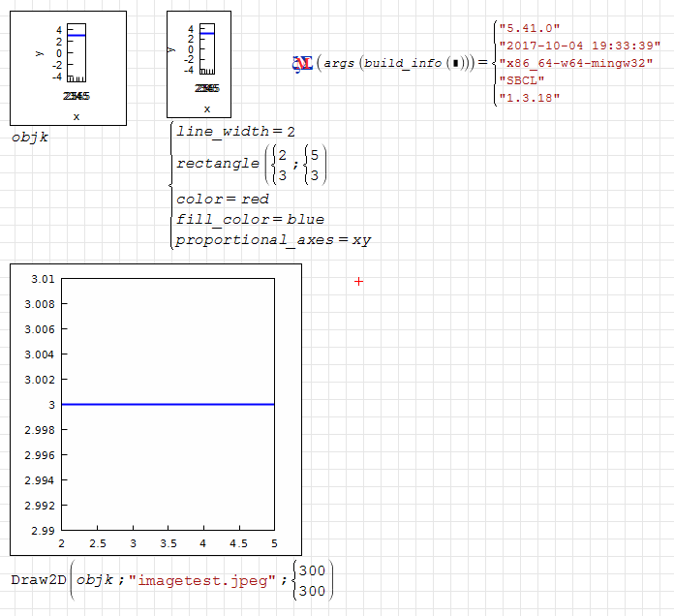
Task: Click the Maxima logo icon before args
Action: point(302,64)
